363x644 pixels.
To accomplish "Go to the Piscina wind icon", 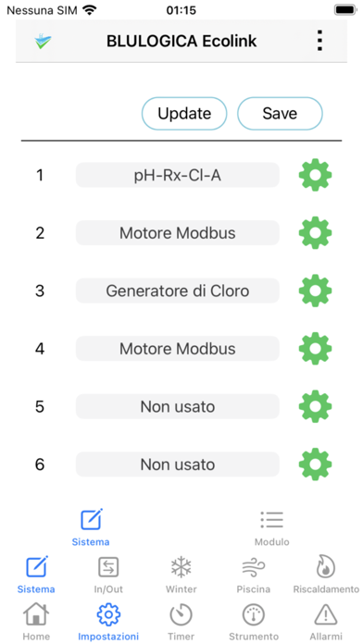I will (253, 575).
